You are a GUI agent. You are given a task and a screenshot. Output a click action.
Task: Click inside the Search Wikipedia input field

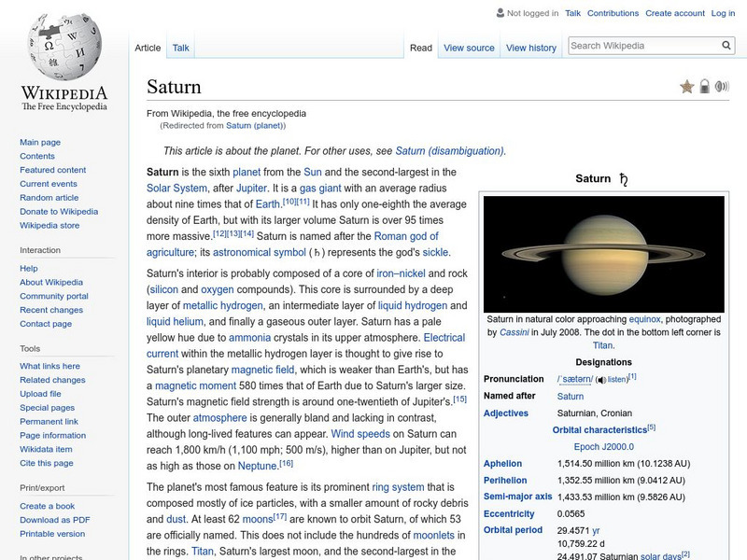tap(635, 44)
